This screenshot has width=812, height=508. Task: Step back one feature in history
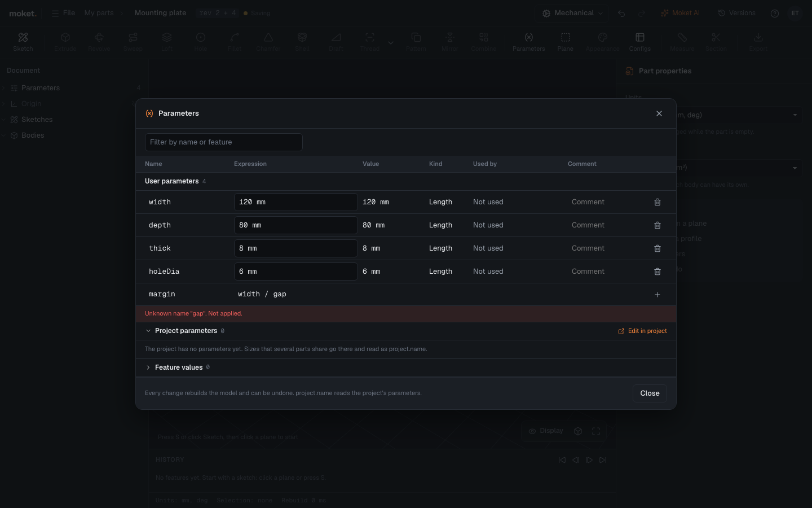click(x=576, y=460)
